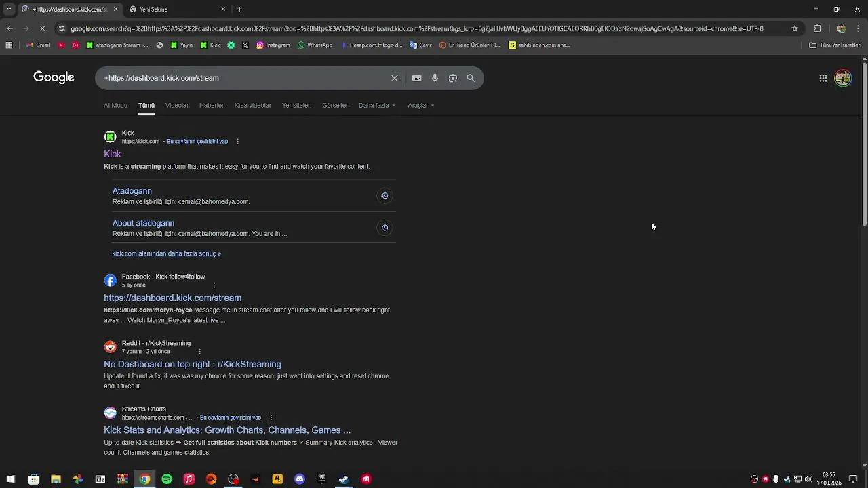This screenshot has width=868, height=488.
Task: Select the Videolar search tab
Action: 177,105
